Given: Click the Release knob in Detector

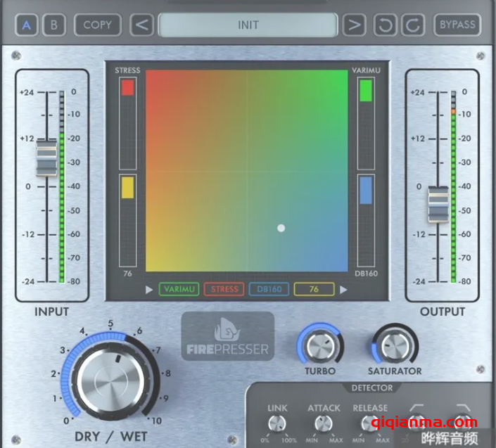Looking at the screenshot, I should click(369, 423).
